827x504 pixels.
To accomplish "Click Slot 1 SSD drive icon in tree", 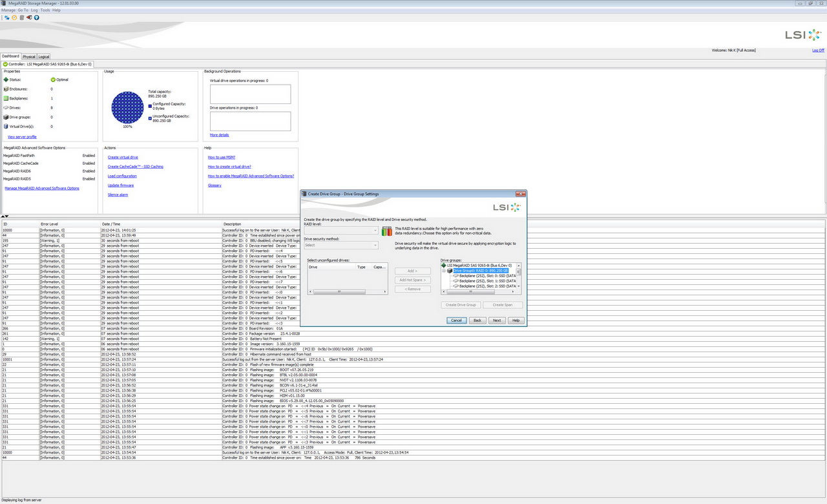I will click(x=455, y=281).
